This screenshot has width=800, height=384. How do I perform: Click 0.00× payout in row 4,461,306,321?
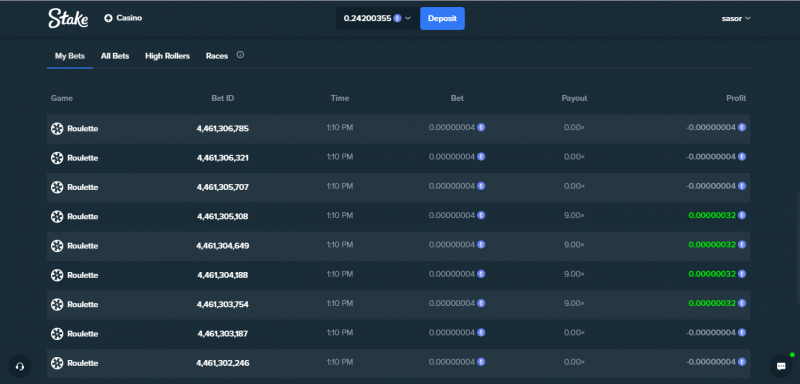tap(574, 157)
